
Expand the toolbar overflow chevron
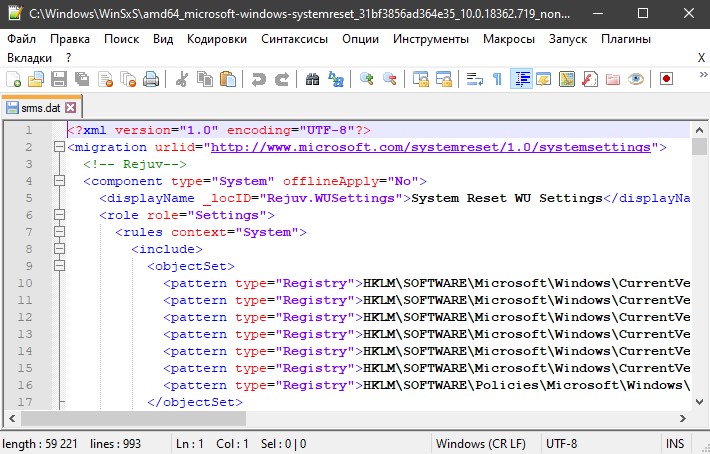point(703,75)
